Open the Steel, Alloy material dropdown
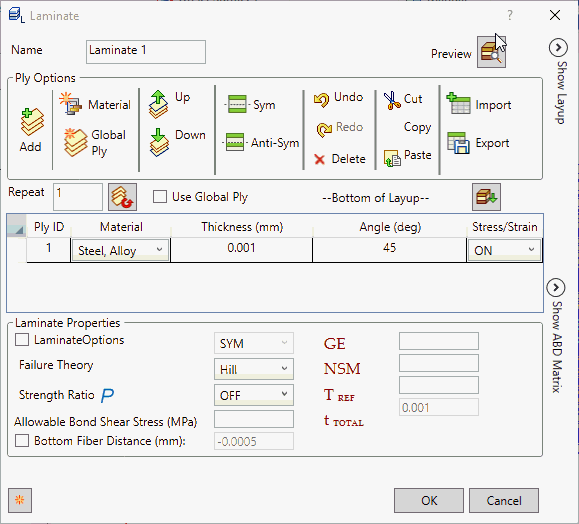 pyautogui.click(x=120, y=250)
